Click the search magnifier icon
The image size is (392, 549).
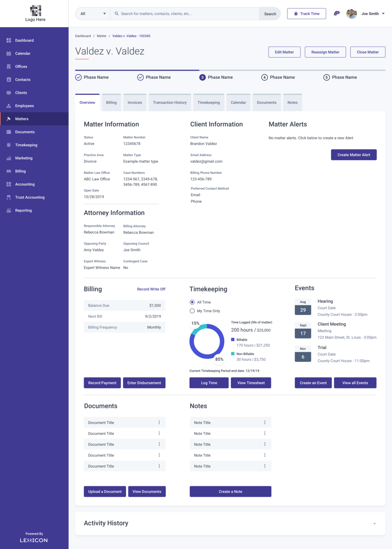click(x=116, y=14)
